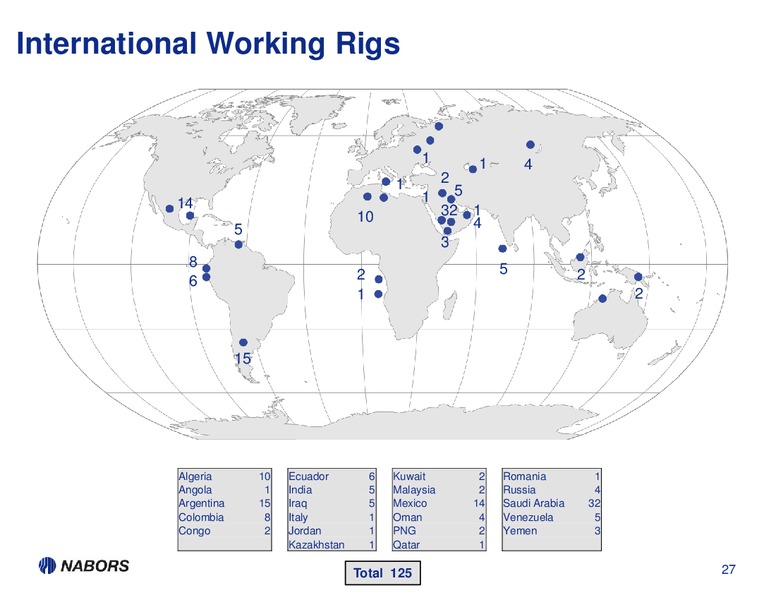Select the value 10 beside Algeria in table
The height and width of the screenshot is (600, 776).
(x=265, y=476)
